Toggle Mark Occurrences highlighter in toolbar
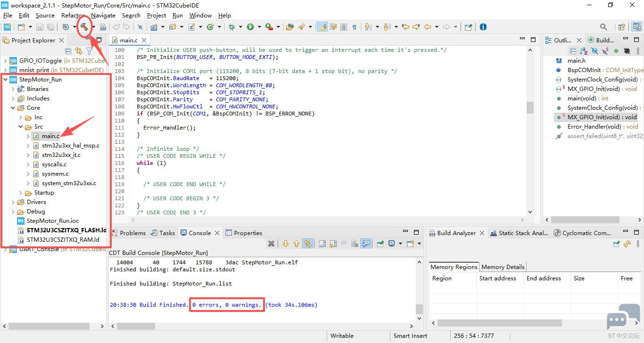 (x=323, y=27)
